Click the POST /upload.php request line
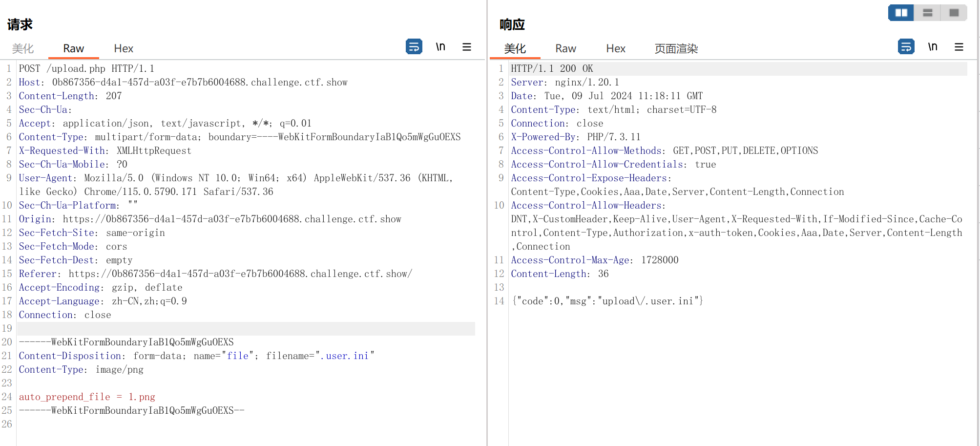Viewport: 980px width, 446px height. coord(86,68)
